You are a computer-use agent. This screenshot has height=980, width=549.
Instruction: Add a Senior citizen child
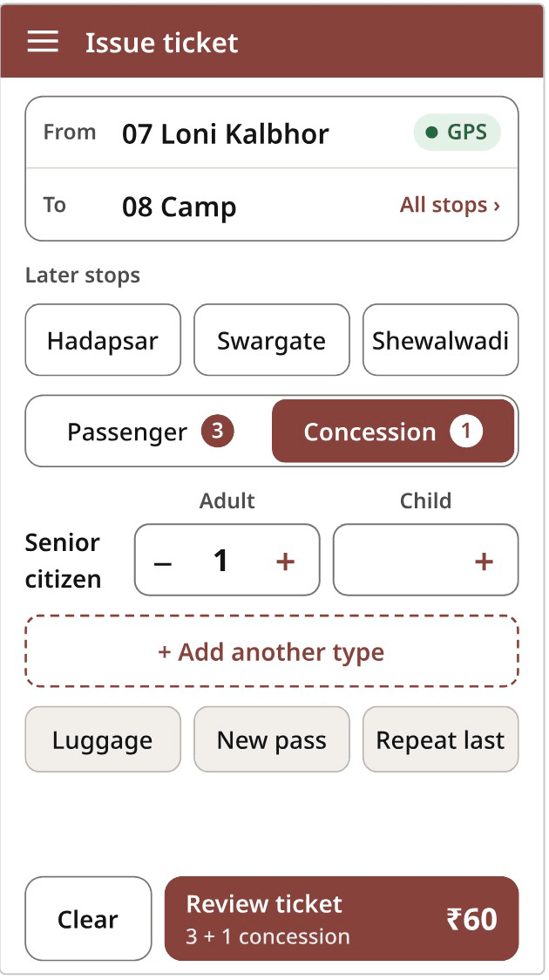coord(484,561)
